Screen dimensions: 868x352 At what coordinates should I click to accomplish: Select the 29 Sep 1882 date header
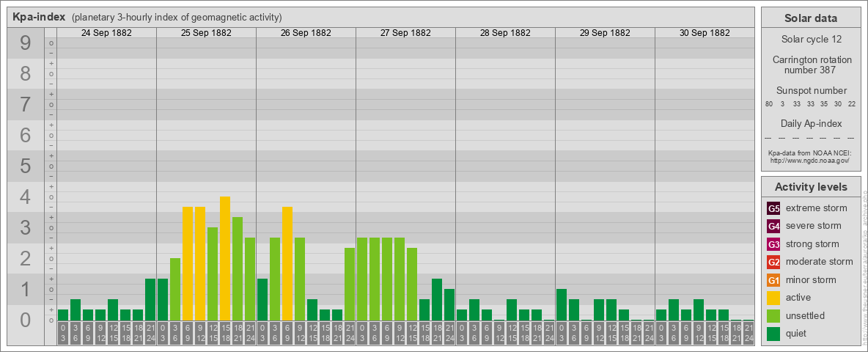(x=605, y=33)
